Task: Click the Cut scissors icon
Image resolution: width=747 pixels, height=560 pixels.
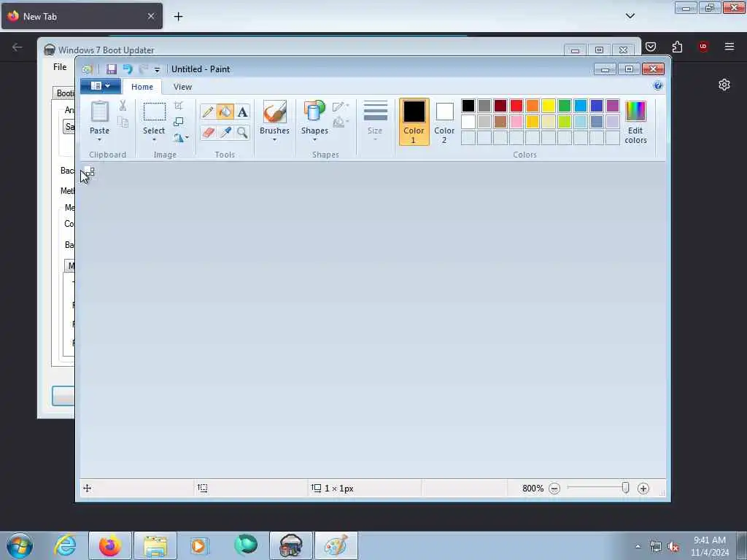Action: [123, 106]
